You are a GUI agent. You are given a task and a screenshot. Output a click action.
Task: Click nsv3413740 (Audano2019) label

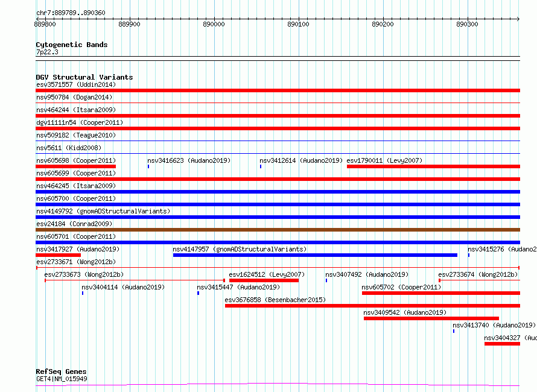494,325
